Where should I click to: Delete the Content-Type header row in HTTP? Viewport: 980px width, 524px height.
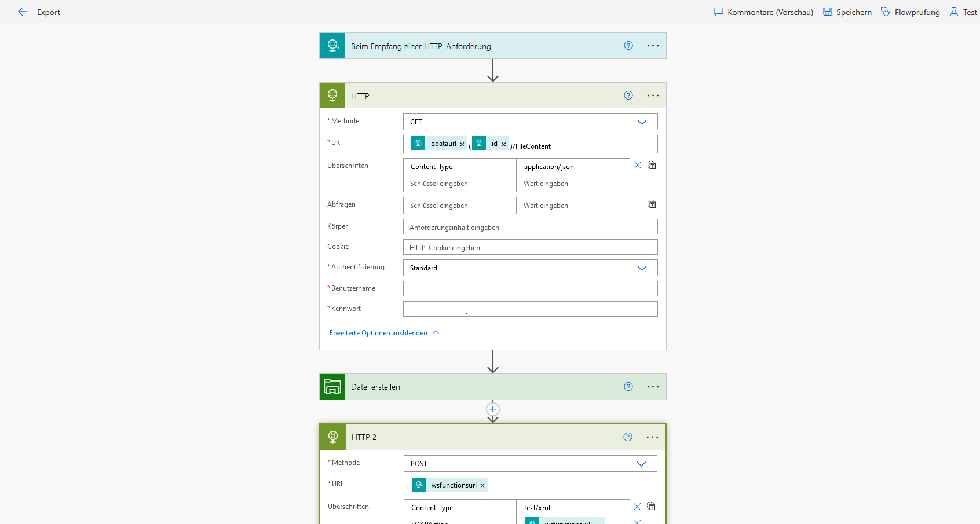tap(638, 166)
